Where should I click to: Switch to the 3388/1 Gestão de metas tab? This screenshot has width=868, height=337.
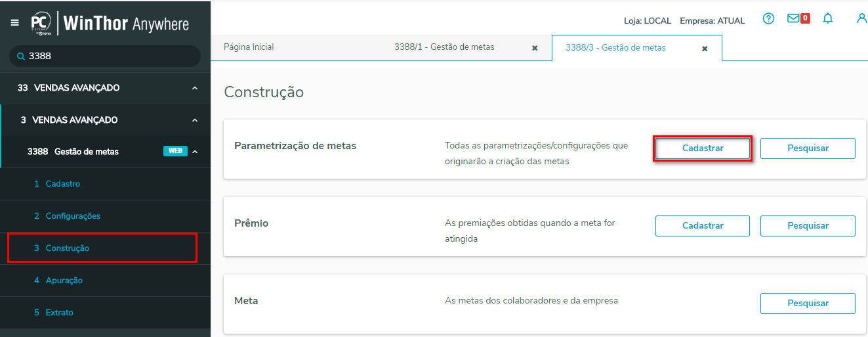[x=444, y=47]
